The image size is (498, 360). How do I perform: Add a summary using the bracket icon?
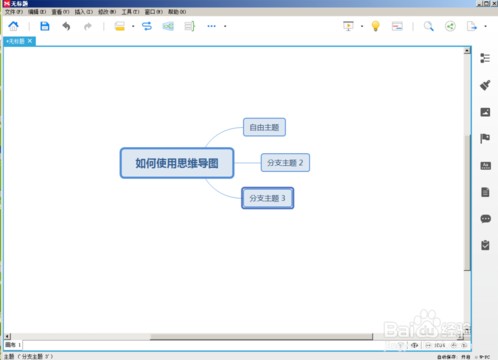[x=190, y=26]
